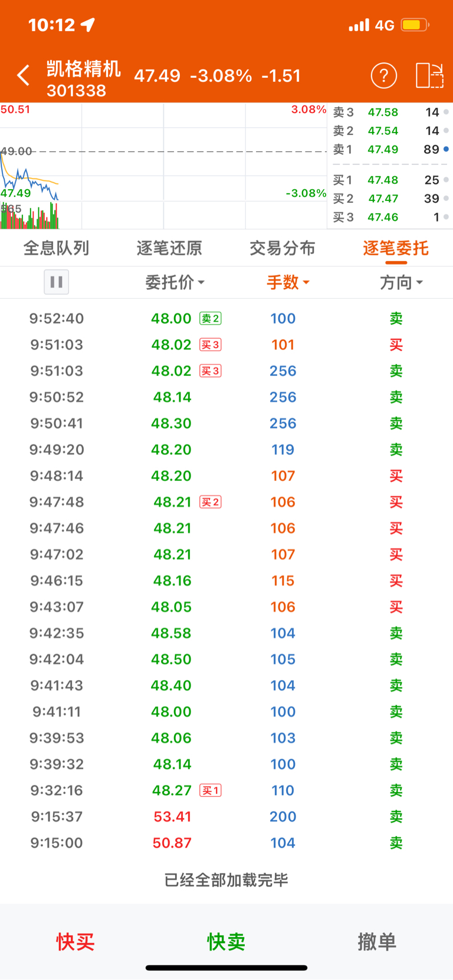This screenshot has width=453, height=980.
Task: Select the 9:52:40 order row
Action: point(226,318)
